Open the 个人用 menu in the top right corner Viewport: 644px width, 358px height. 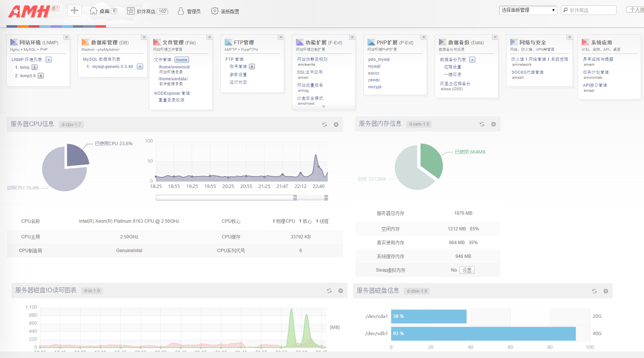[636, 10]
